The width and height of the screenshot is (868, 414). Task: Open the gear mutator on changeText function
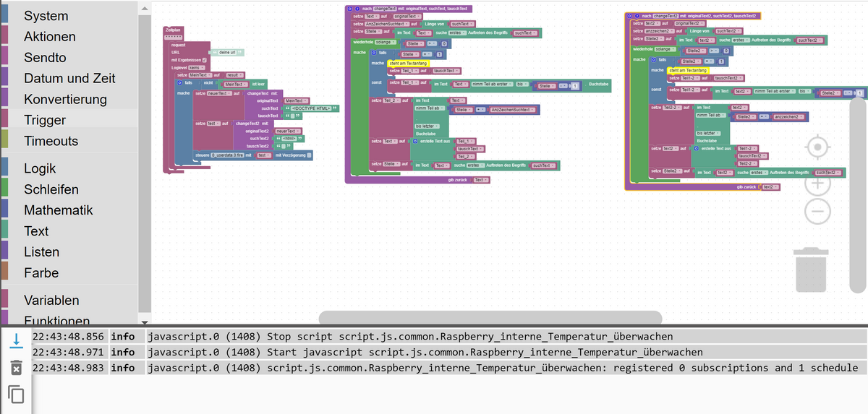(x=349, y=8)
